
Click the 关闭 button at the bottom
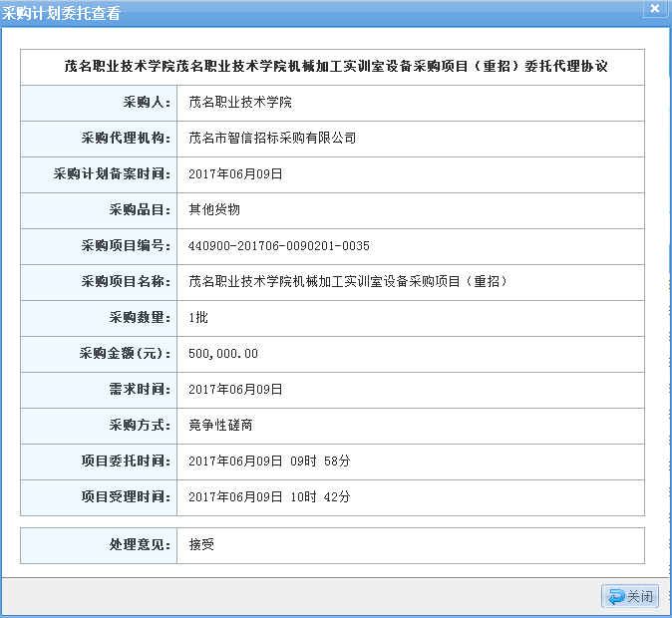point(630,596)
